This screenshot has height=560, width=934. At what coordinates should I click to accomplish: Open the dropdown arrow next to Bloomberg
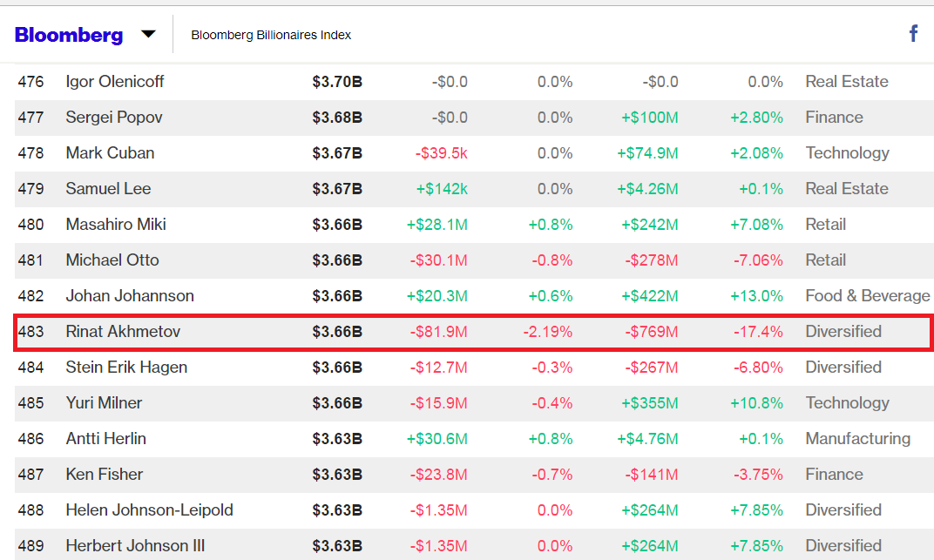(148, 35)
